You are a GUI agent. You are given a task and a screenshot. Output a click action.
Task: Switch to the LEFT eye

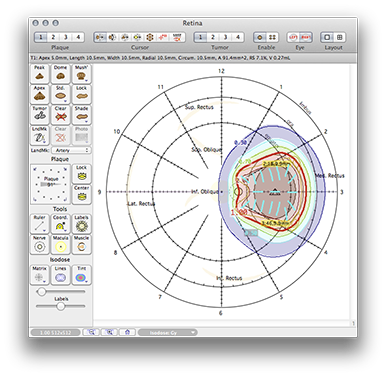point(293,37)
